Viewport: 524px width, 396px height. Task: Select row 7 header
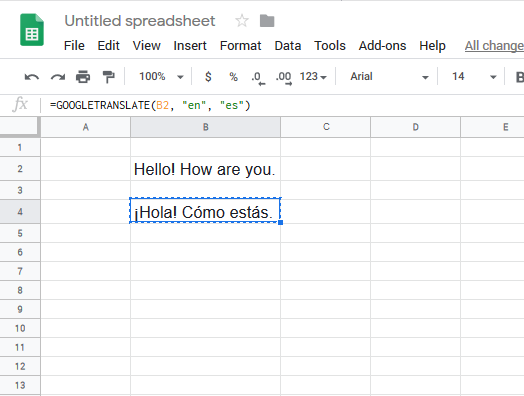coord(20,271)
